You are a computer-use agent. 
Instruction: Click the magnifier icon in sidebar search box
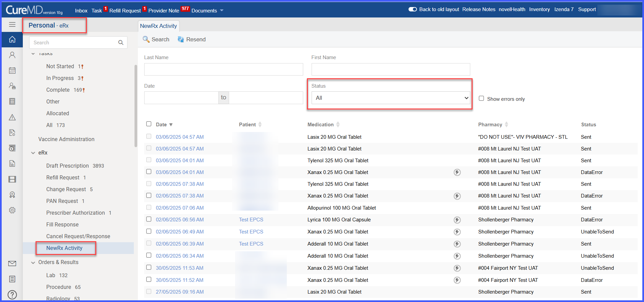point(121,43)
